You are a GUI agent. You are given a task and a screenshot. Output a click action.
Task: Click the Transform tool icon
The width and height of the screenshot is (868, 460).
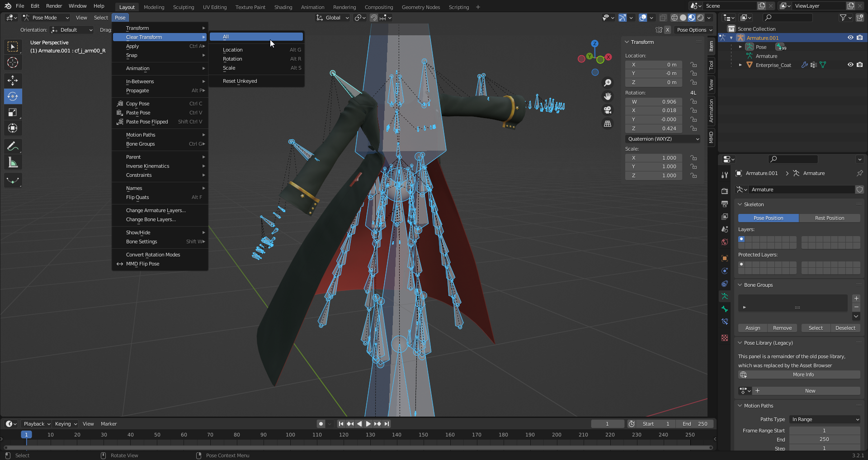(13, 128)
